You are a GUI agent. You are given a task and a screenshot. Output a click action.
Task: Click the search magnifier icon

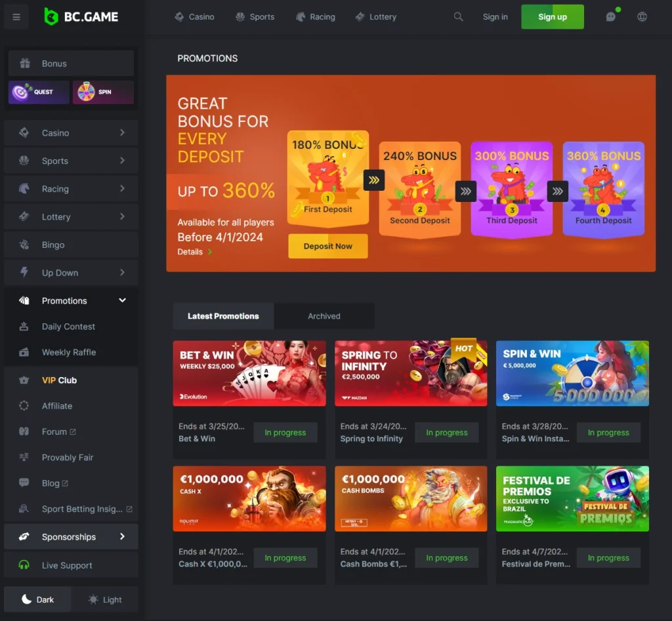click(x=458, y=17)
